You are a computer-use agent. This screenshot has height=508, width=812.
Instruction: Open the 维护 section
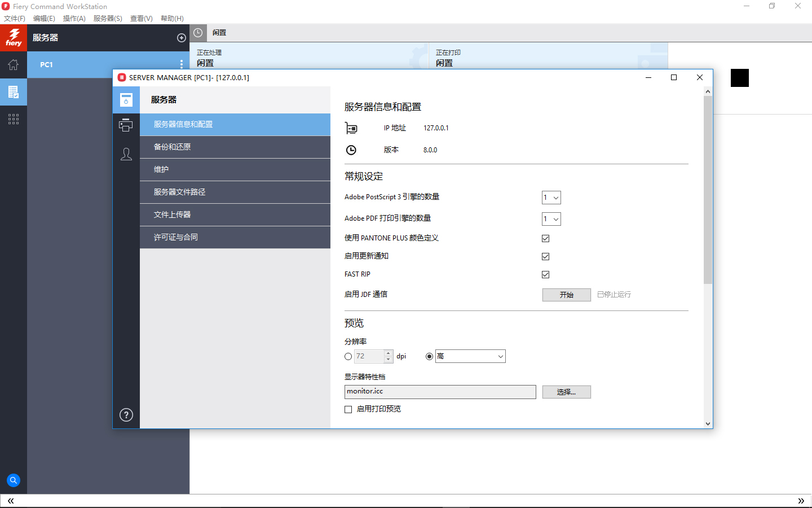coord(235,169)
